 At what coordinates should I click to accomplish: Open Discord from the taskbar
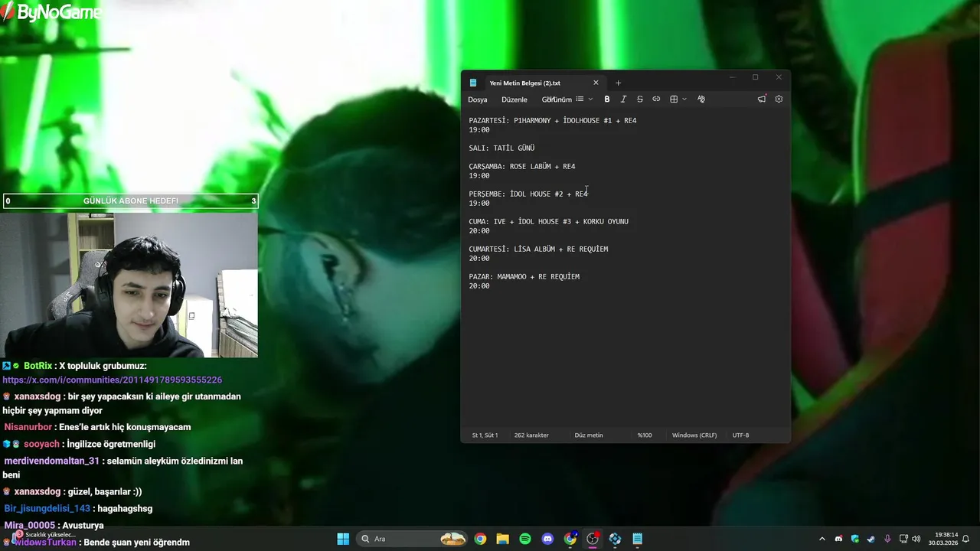[x=547, y=539]
